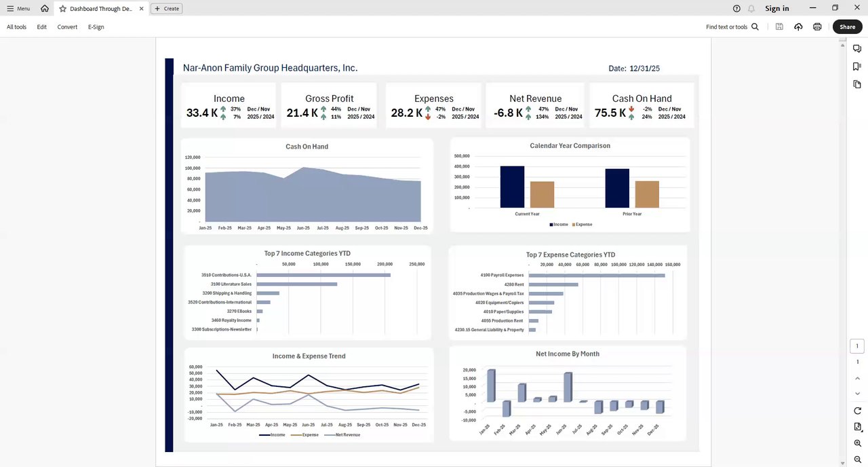
Task: Zoom in on the page
Action: (x=857, y=443)
